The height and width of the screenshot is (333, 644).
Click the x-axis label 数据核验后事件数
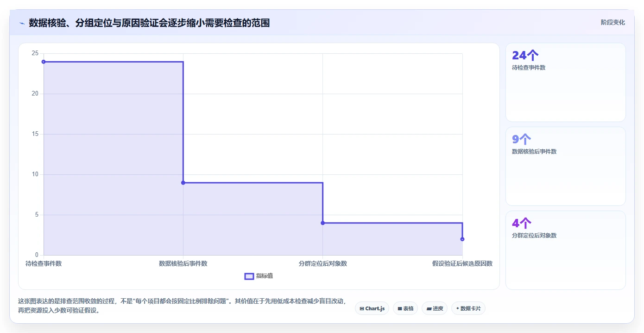183,263
